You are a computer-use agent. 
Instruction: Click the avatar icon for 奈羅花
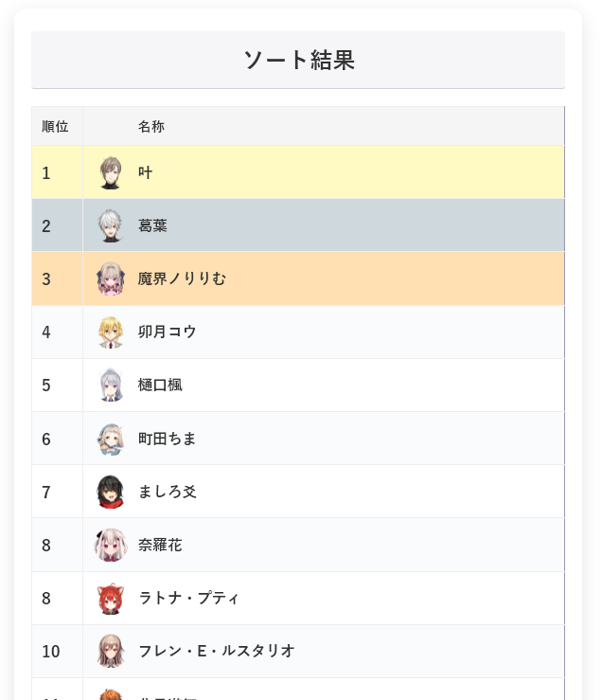click(x=111, y=545)
